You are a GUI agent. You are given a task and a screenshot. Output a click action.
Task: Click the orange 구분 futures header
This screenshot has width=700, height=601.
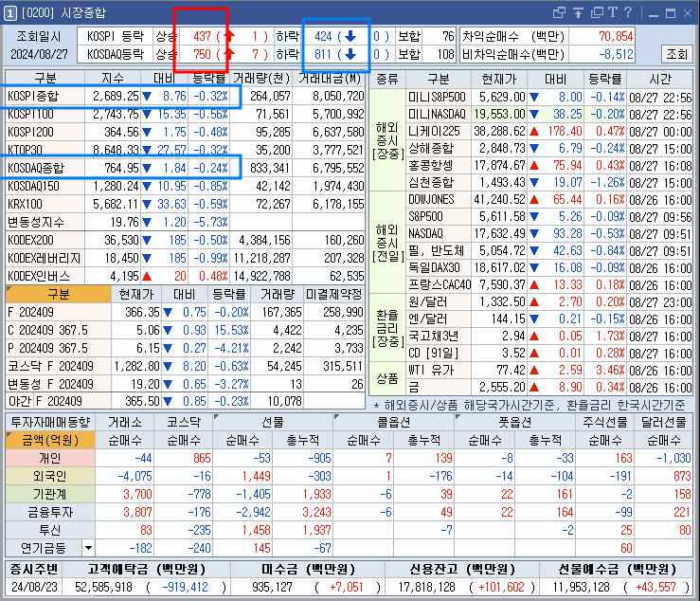point(59,295)
